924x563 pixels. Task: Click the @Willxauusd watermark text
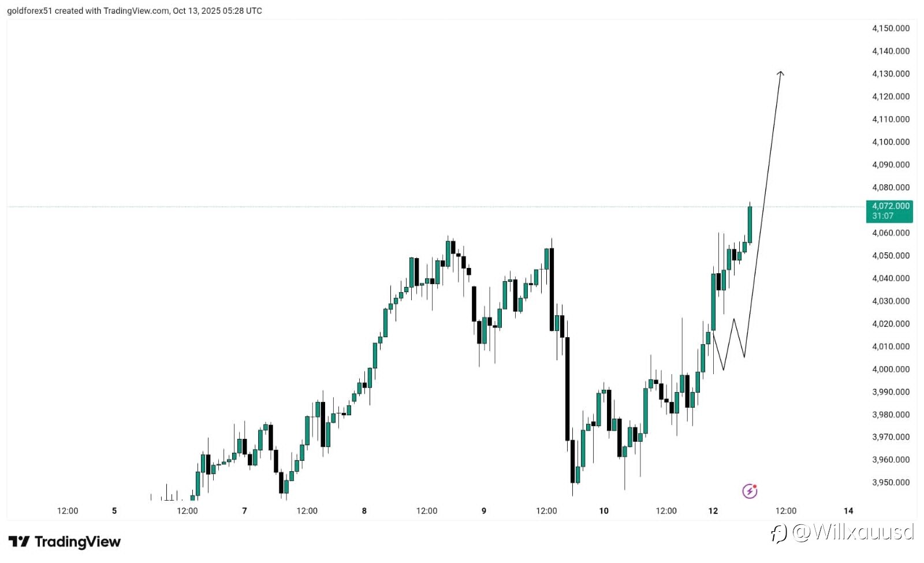click(854, 532)
